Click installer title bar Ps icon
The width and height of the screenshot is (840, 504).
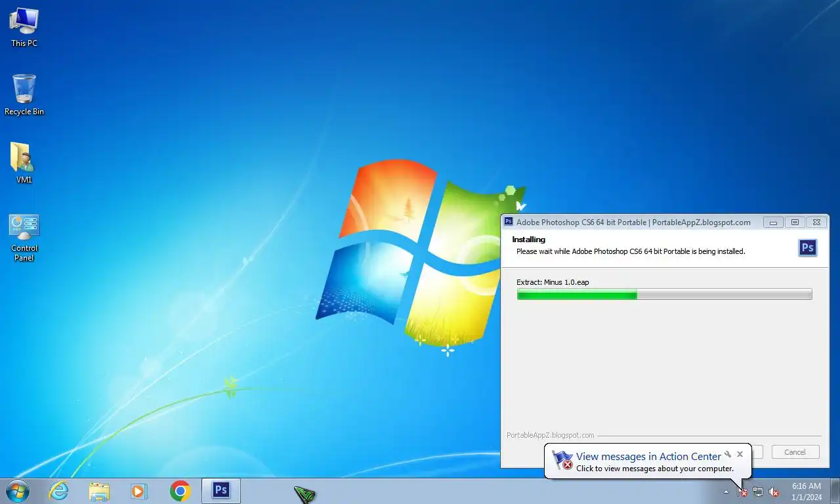click(509, 222)
